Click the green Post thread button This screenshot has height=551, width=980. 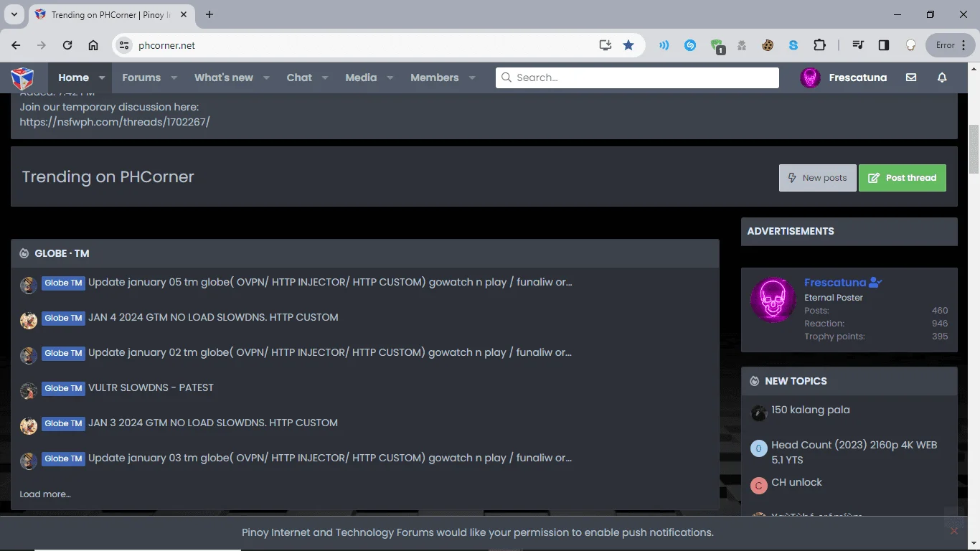pos(903,178)
